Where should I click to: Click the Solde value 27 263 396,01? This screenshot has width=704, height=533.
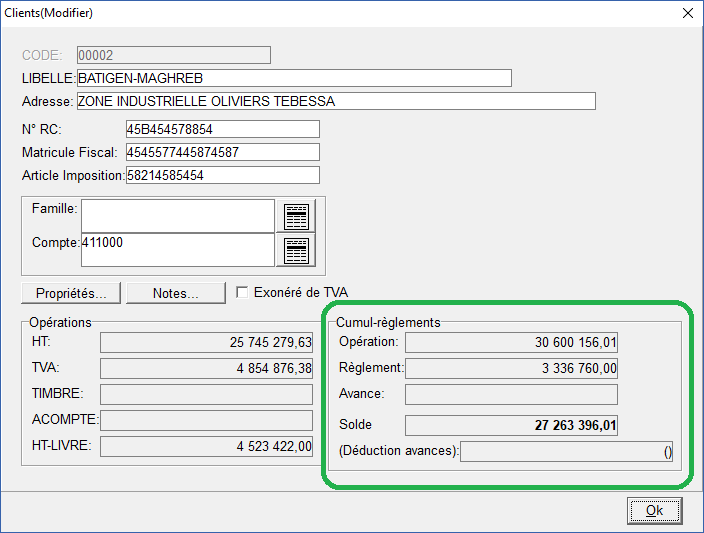click(511, 425)
